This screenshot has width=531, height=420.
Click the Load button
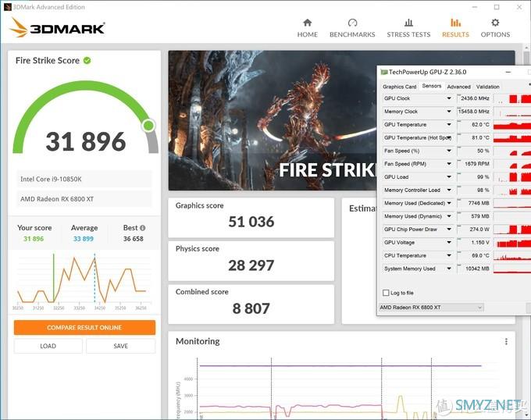coord(48,346)
